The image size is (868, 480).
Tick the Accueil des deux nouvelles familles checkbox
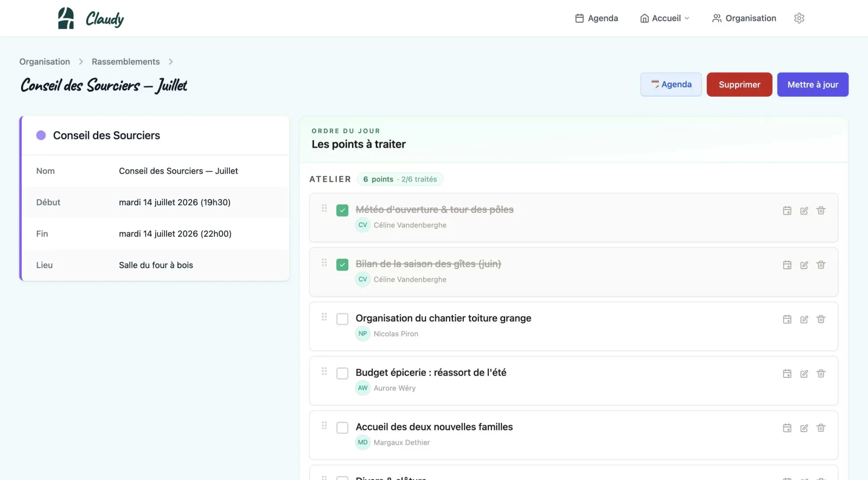point(342,427)
